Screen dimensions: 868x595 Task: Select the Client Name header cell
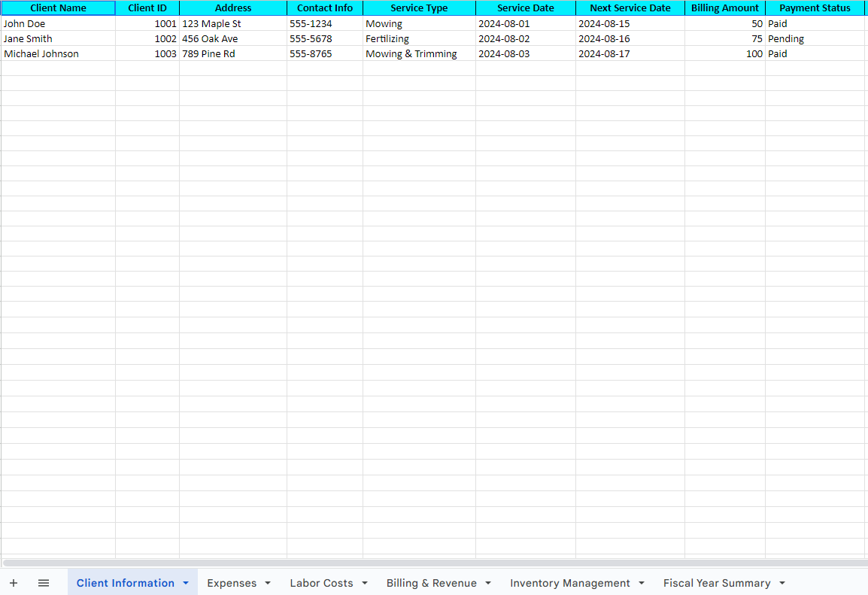click(58, 8)
